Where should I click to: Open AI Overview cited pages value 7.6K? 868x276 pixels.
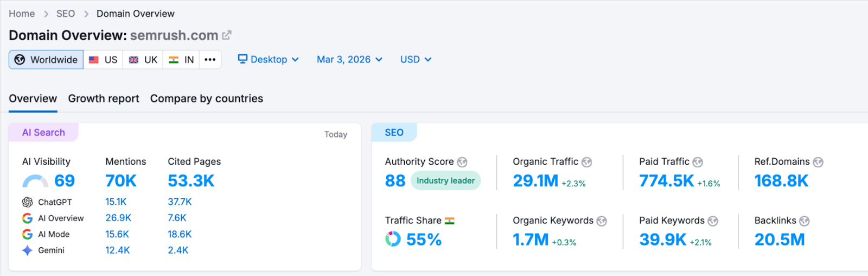(x=177, y=218)
